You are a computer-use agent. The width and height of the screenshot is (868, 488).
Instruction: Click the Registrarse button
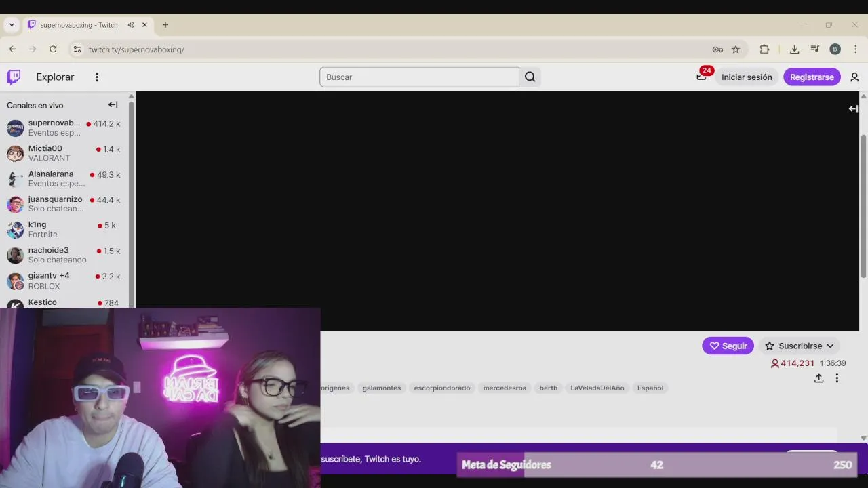coord(812,77)
